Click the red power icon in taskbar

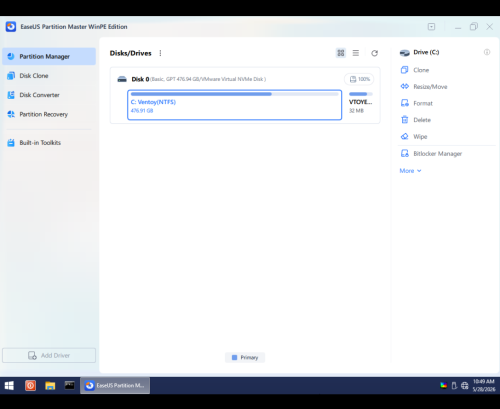(30, 386)
